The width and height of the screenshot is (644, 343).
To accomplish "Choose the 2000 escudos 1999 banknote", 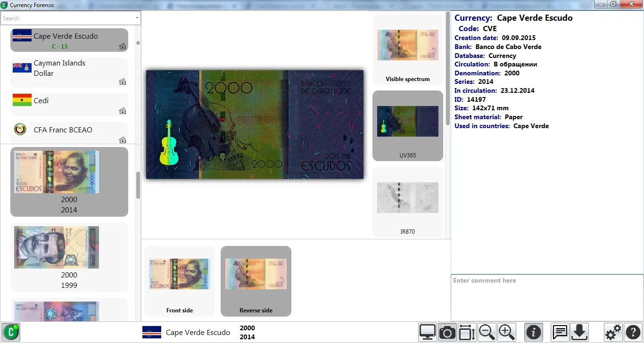I will 69,257.
